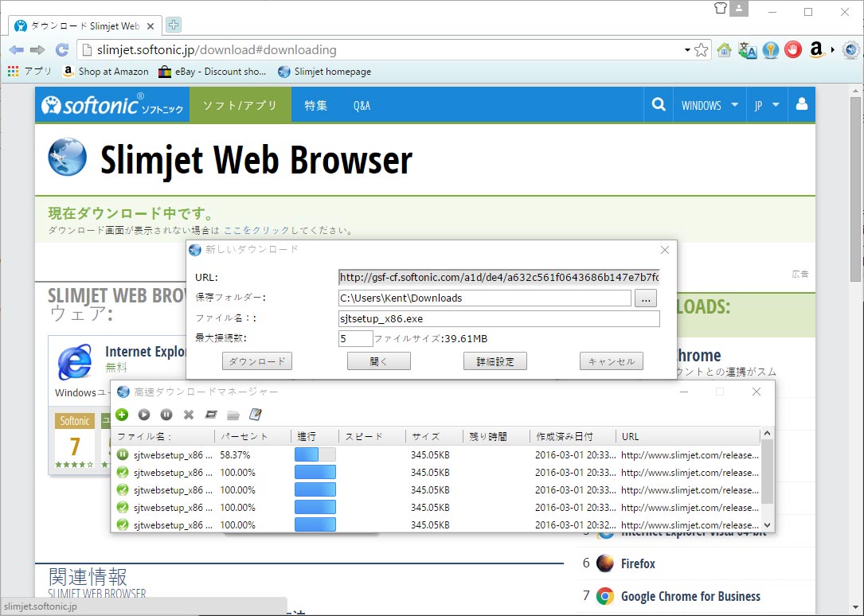Click the 開く button in the dialog
The width and height of the screenshot is (864, 616).
pos(378,361)
